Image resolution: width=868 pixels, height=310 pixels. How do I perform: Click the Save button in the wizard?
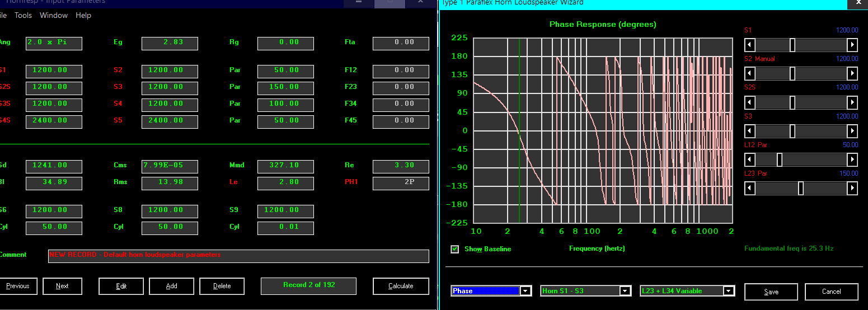click(771, 292)
